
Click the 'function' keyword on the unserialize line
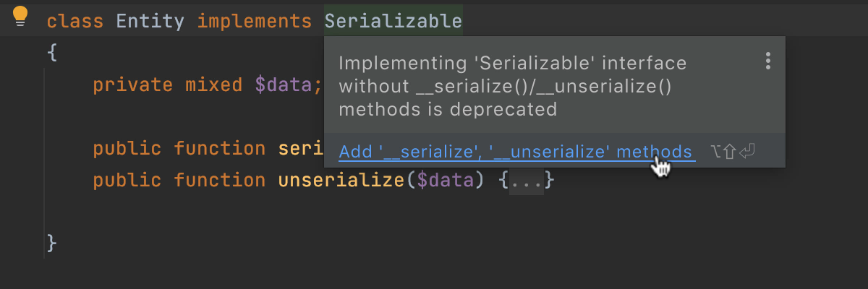click(219, 180)
